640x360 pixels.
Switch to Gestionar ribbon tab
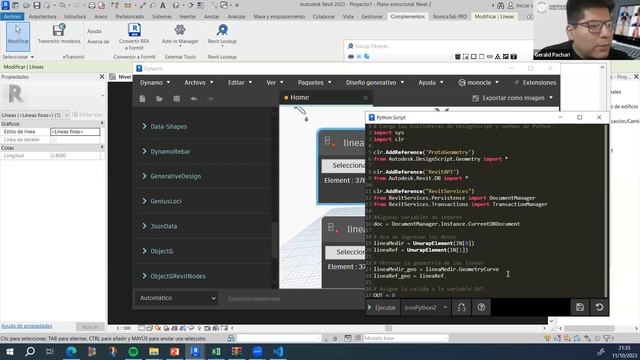coord(372,17)
